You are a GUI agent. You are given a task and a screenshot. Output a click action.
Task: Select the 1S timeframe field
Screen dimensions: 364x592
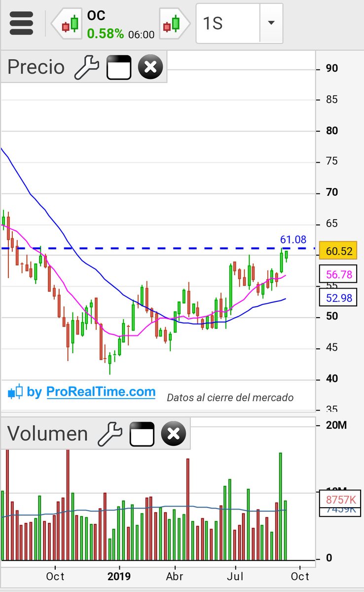[x=227, y=23]
